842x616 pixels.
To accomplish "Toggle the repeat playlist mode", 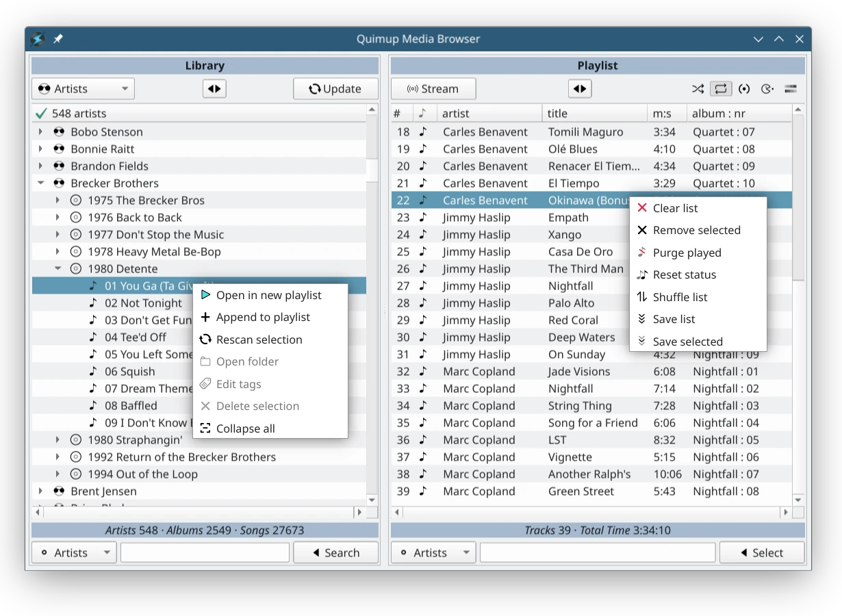I will (721, 89).
